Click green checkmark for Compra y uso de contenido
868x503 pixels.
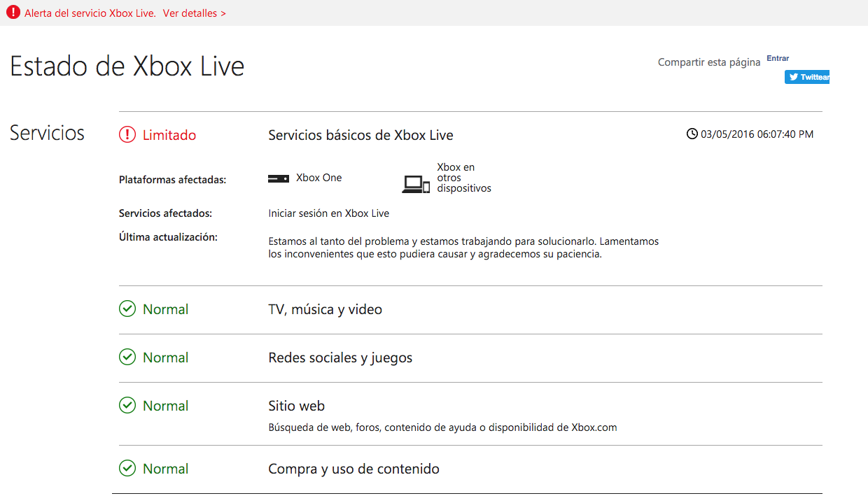click(127, 469)
